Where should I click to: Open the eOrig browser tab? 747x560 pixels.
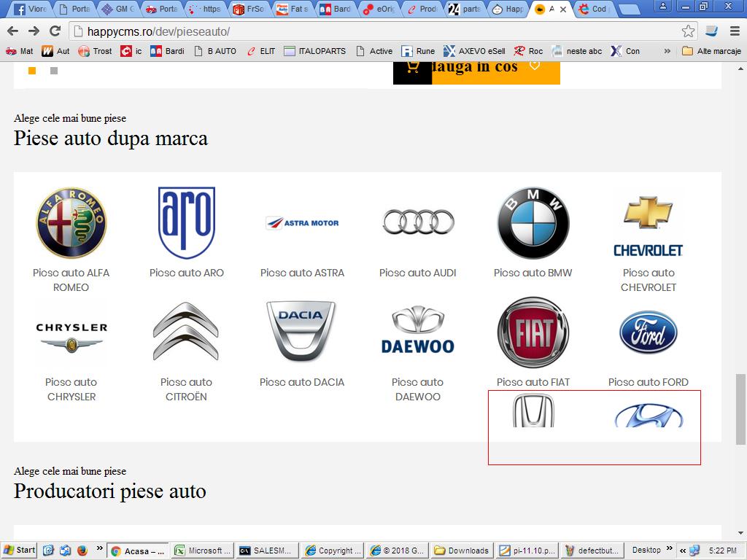[x=379, y=9]
